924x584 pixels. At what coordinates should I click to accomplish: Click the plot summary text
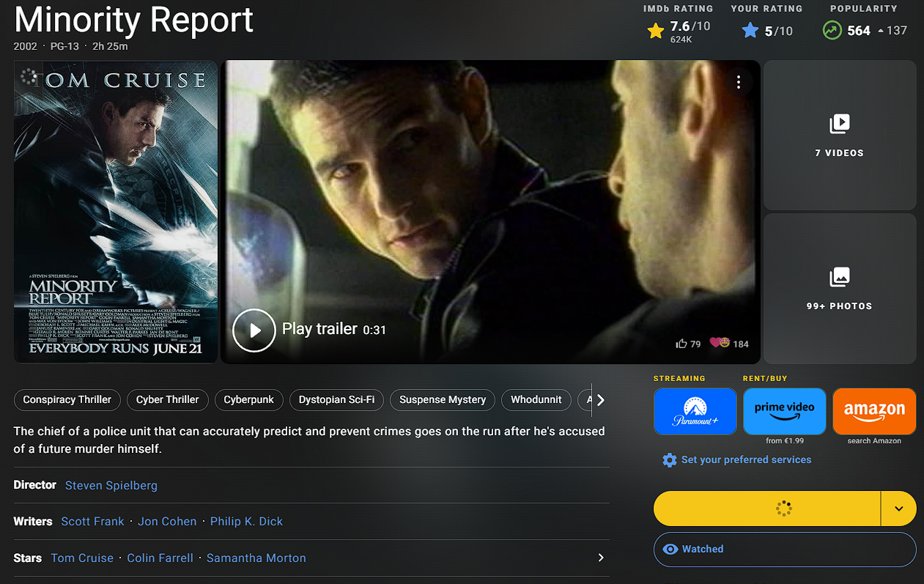pos(309,440)
